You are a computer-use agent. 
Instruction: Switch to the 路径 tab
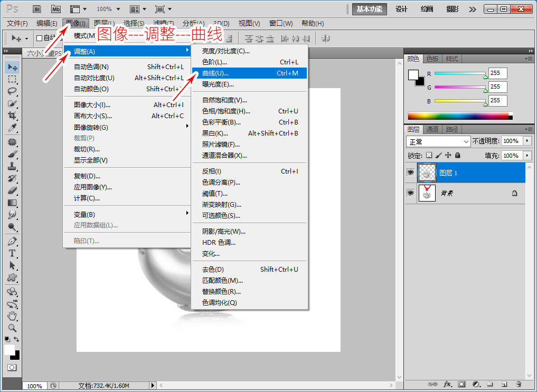(x=451, y=129)
